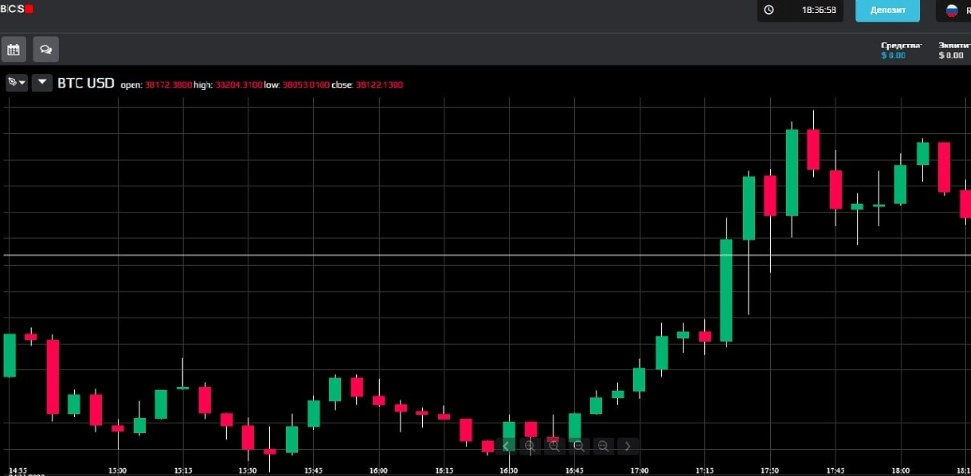Click the clock icon beside the time
Image resolution: width=971 pixels, height=476 pixels.
pos(769,10)
